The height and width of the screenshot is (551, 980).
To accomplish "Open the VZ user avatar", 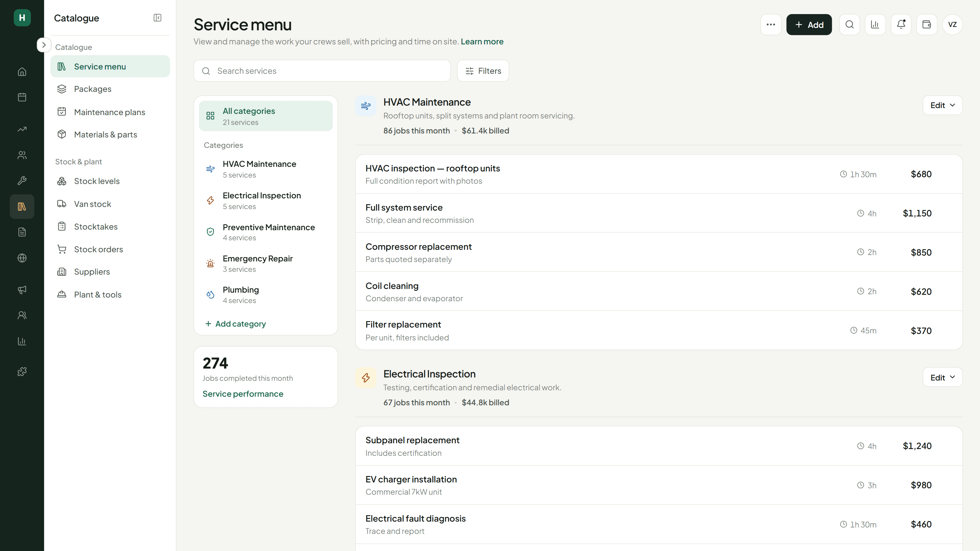I will [952, 25].
